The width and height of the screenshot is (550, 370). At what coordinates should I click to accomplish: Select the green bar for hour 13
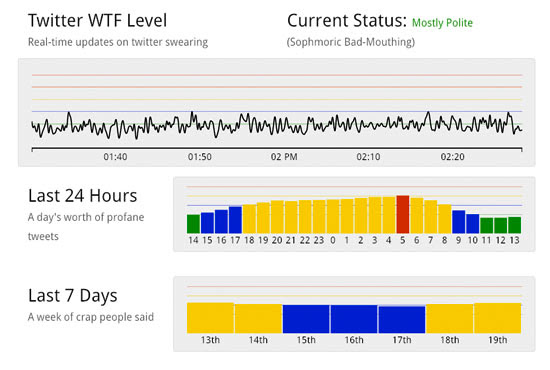pos(515,226)
